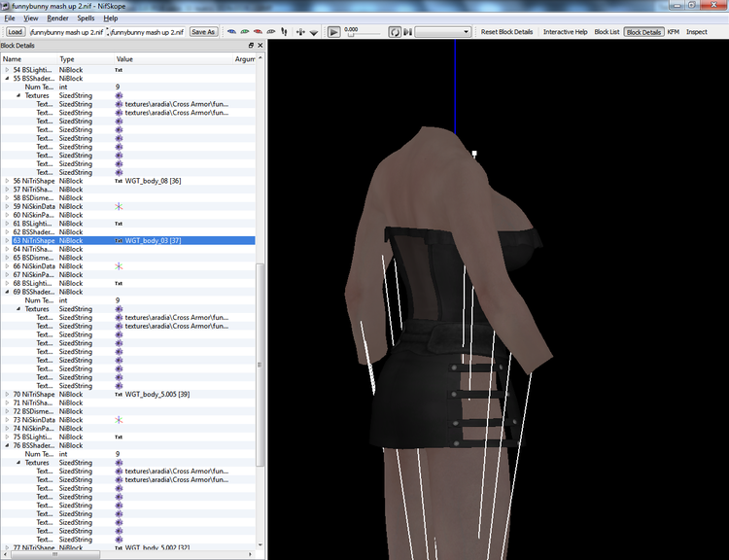Select the 73 NiSkinData row

pos(128,420)
